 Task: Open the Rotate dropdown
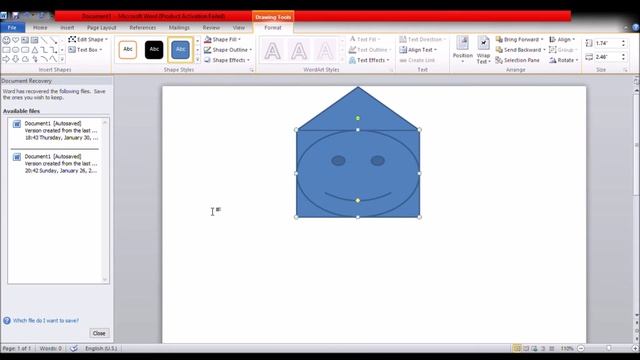pyautogui.click(x=564, y=60)
